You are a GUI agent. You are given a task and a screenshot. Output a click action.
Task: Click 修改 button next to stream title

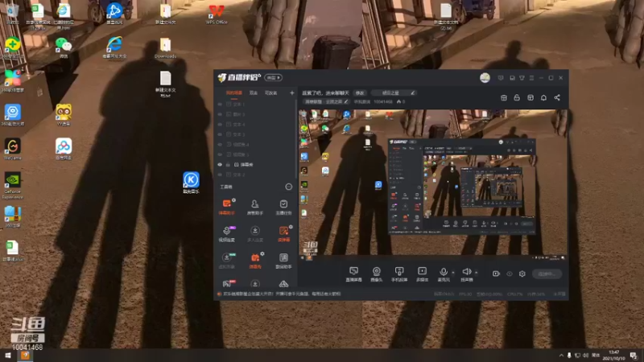(x=360, y=93)
